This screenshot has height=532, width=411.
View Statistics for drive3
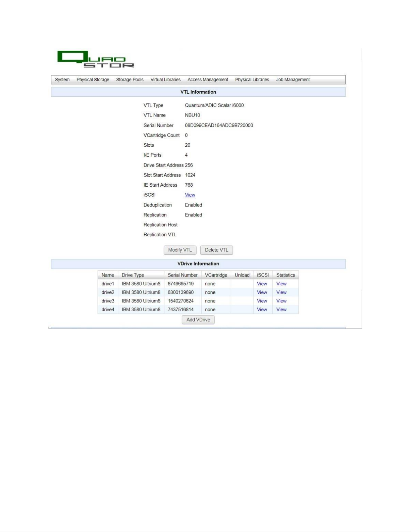(281, 301)
